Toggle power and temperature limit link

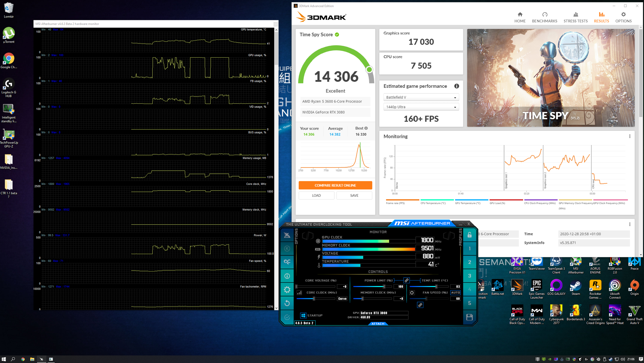coord(406,280)
